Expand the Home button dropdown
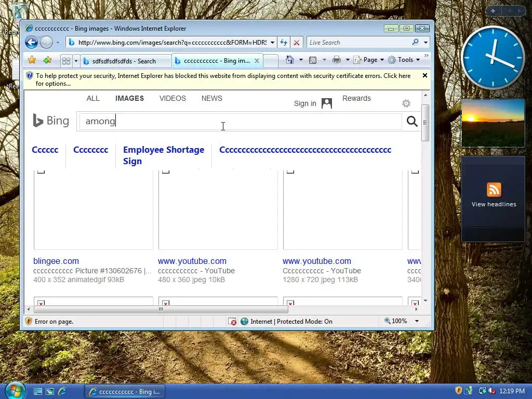The image size is (532, 399). point(301,60)
